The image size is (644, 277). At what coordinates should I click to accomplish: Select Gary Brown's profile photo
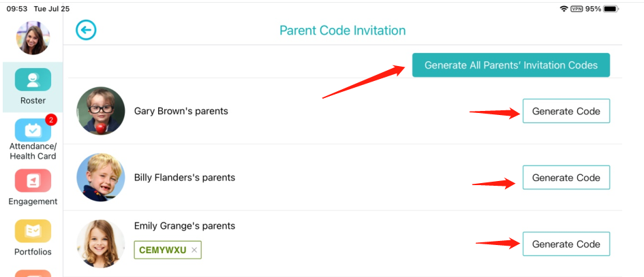[101, 111]
